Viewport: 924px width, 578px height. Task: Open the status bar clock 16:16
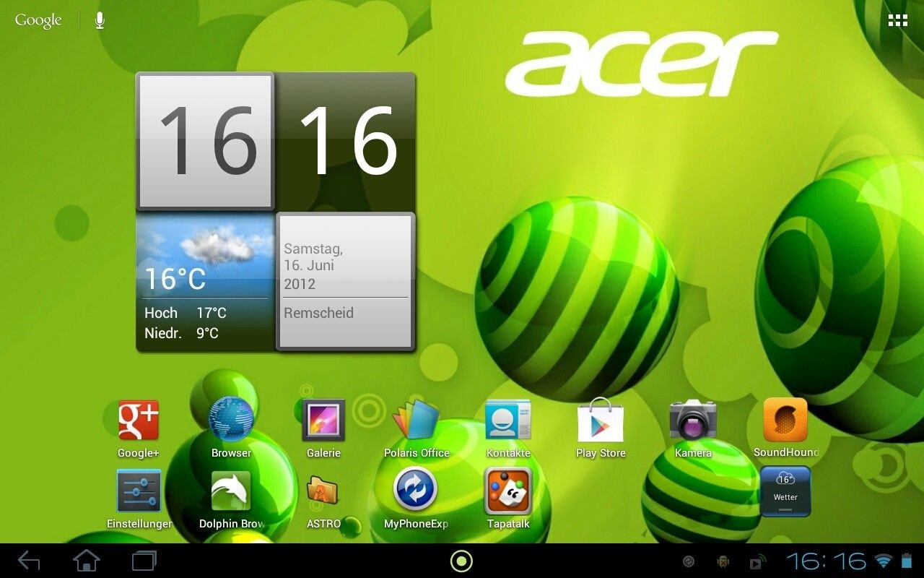point(827,561)
